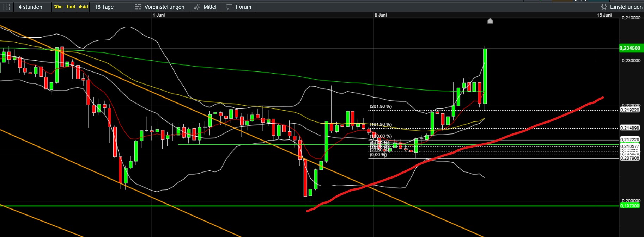Select the price label 0,207906
644x237 pixels.
[x=630, y=158]
